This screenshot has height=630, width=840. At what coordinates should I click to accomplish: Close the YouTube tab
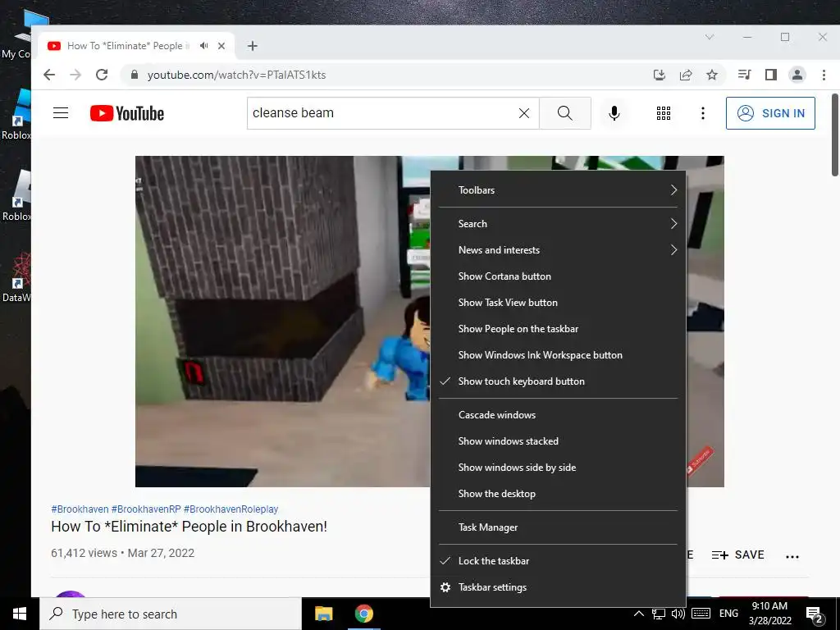pos(221,46)
